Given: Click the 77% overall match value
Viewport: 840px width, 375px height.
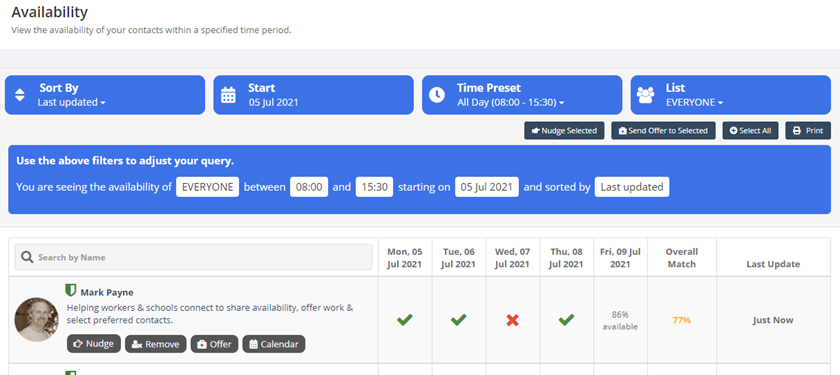Looking at the screenshot, I should click(681, 320).
